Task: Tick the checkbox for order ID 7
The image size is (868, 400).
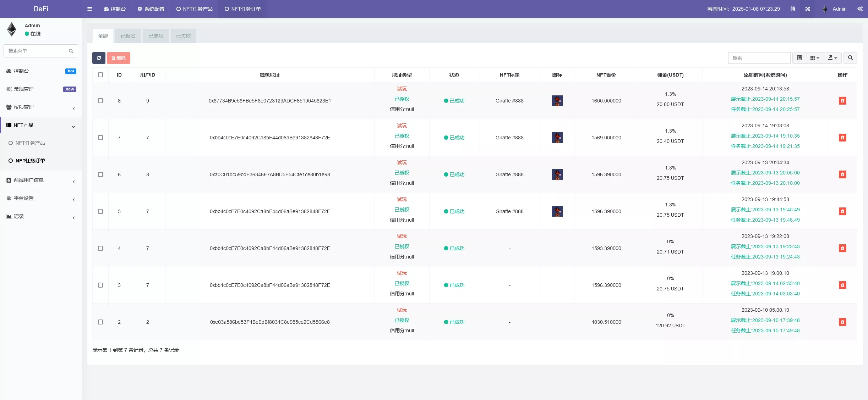Action: tap(100, 138)
